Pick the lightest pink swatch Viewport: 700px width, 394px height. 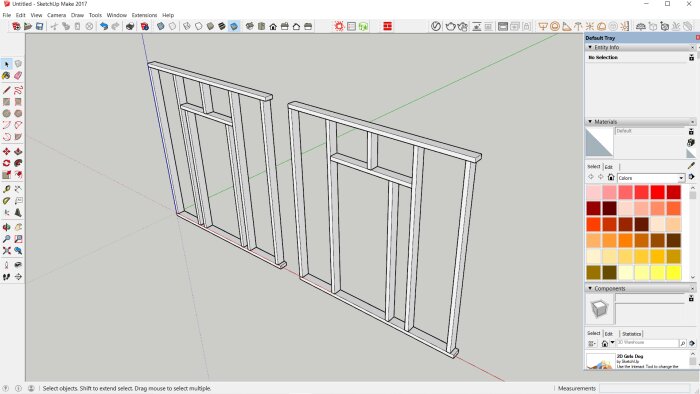click(x=594, y=192)
